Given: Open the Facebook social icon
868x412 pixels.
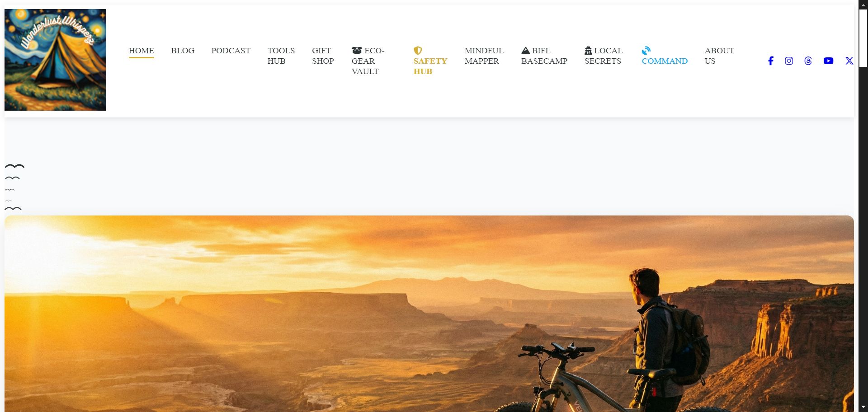Looking at the screenshot, I should (771, 61).
